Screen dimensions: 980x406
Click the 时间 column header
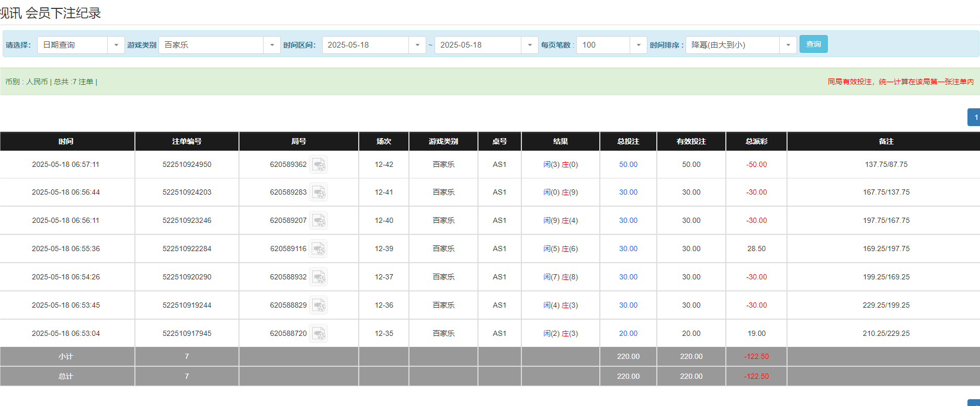tap(66, 141)
